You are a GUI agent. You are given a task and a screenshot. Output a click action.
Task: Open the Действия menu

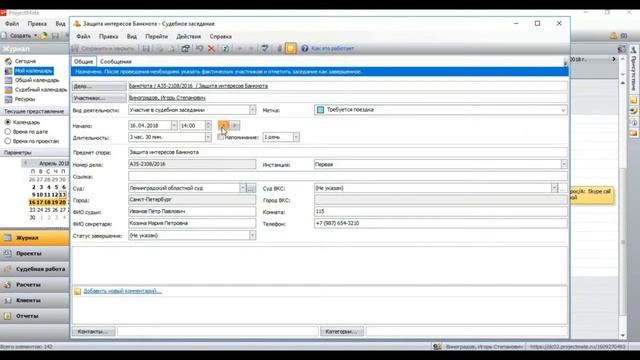[x=189, y=36]
